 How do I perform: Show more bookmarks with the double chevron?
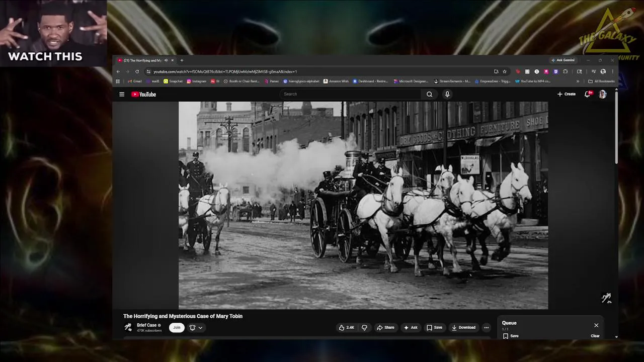coord(578,81)
